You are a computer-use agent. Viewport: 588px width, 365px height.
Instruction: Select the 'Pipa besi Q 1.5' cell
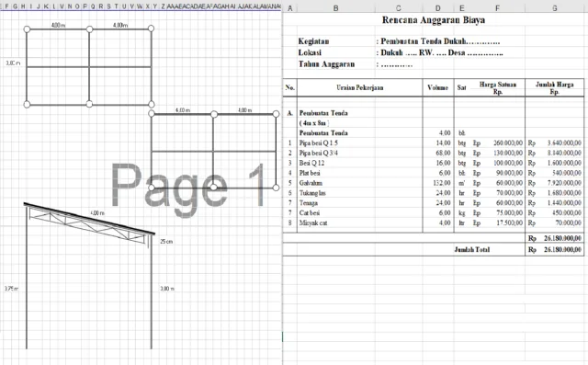click(319, 143)
